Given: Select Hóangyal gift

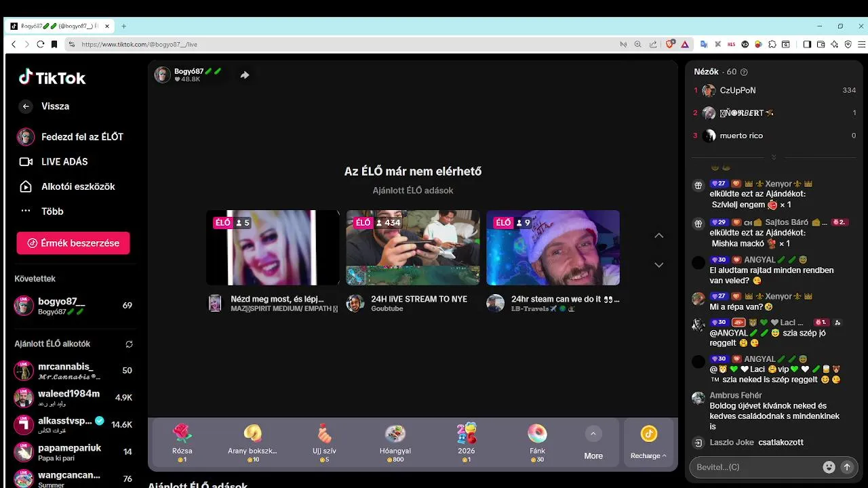Looking at the screenshot, I should [395, 442].
